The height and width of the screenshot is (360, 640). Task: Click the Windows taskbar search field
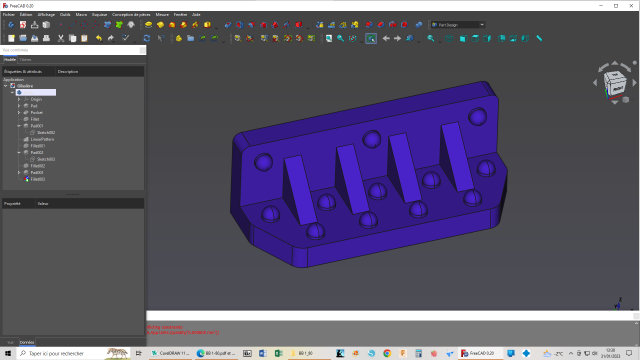tap(65, 353)
